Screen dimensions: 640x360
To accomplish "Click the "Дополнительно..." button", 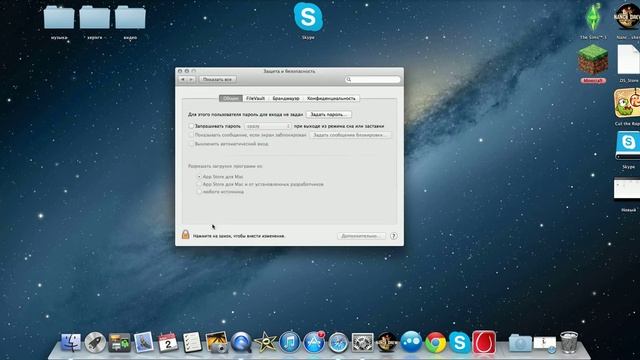I will [361, 236].
